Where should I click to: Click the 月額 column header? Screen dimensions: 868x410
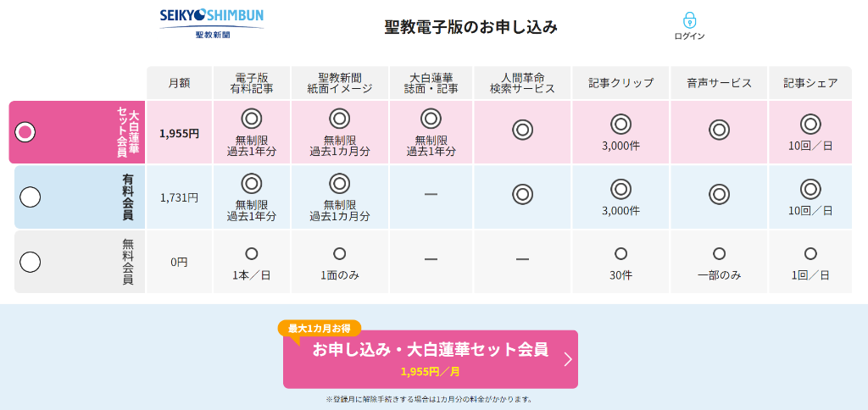pos(179,83)
